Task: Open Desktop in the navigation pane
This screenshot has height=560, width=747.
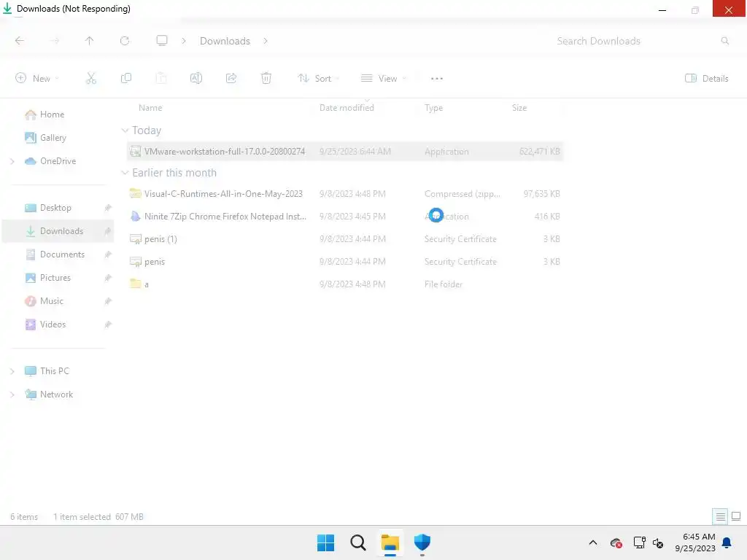Action: [x=55, y=208]
